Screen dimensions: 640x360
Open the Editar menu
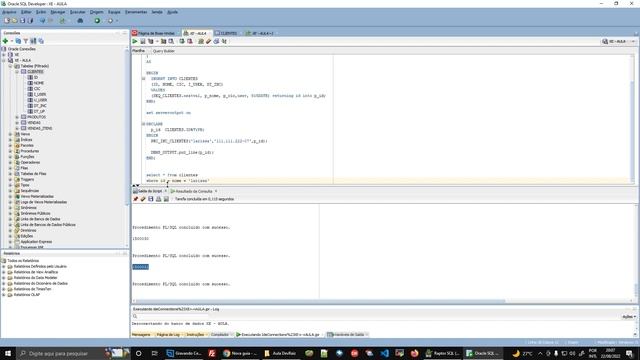tap(26, 12)
